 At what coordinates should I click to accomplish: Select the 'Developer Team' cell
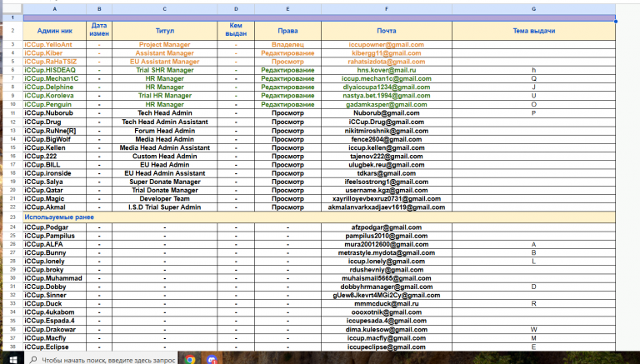[x=164, y=199]
